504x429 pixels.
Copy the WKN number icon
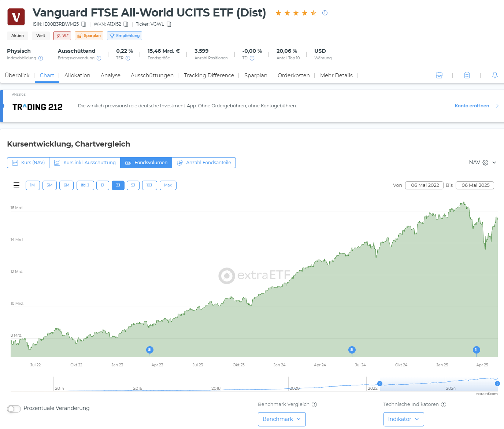[126, 24]
